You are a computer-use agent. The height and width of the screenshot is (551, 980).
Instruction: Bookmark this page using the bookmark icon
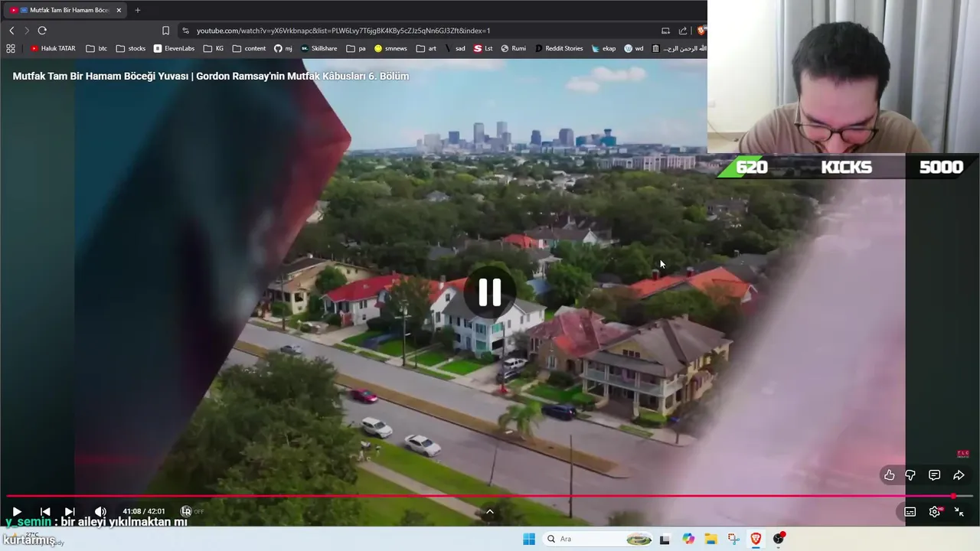tap(165, 31)
